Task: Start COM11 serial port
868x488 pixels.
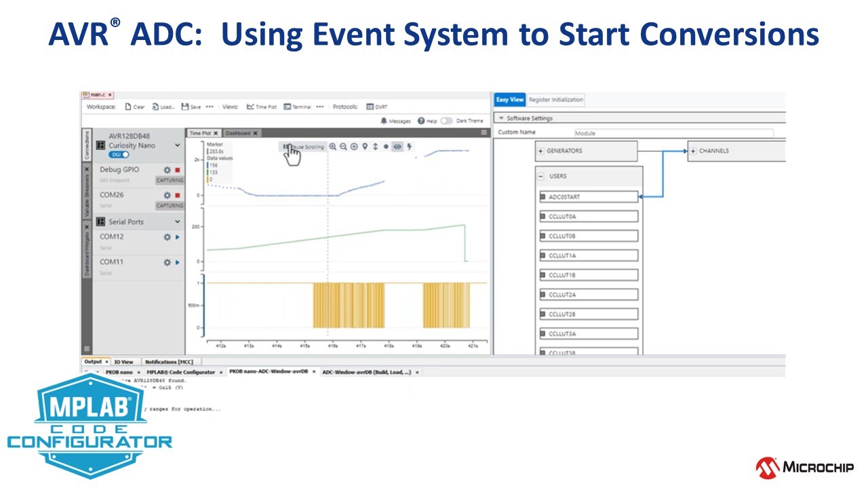Action: (x=178, y=262)
